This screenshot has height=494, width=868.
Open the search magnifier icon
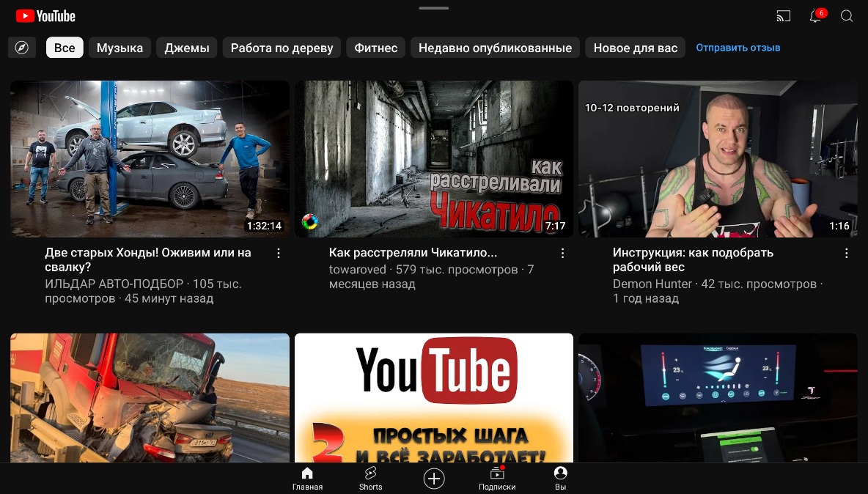847,16
